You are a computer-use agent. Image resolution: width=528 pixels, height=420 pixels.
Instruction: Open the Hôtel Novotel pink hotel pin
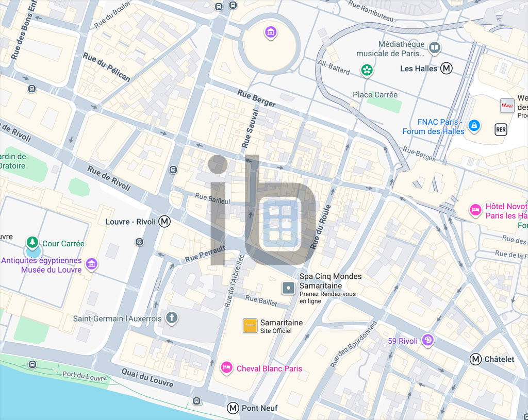point(475,210)
